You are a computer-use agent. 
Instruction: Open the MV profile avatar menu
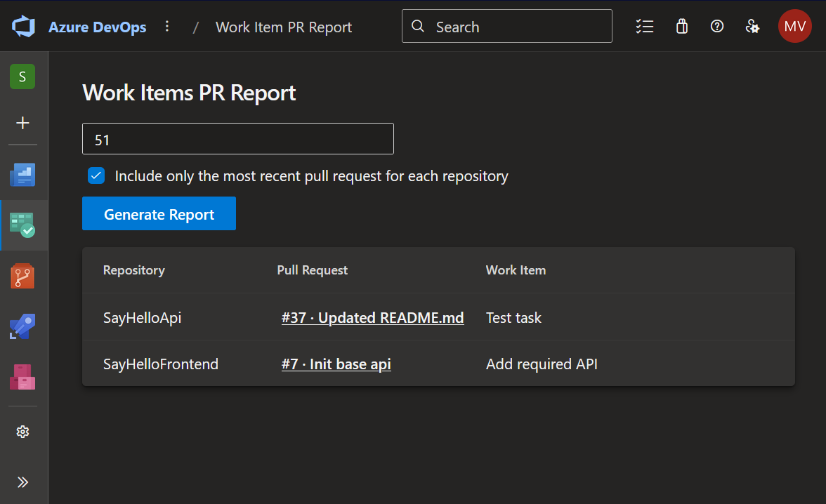795,27
